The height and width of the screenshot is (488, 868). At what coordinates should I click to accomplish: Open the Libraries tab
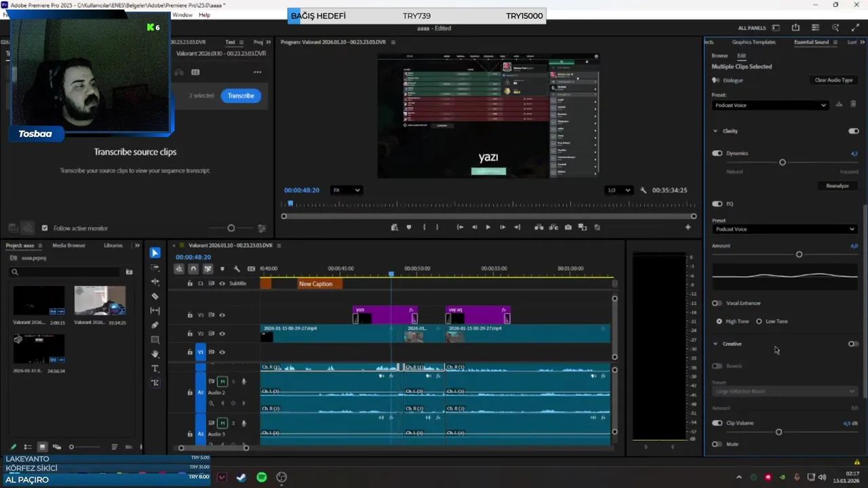tap(113, 245)
